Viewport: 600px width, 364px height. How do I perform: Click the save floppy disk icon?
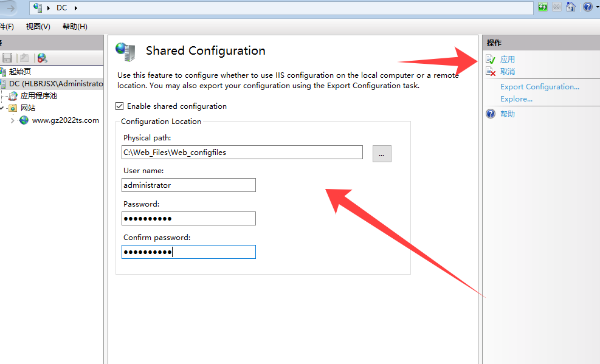7,58
